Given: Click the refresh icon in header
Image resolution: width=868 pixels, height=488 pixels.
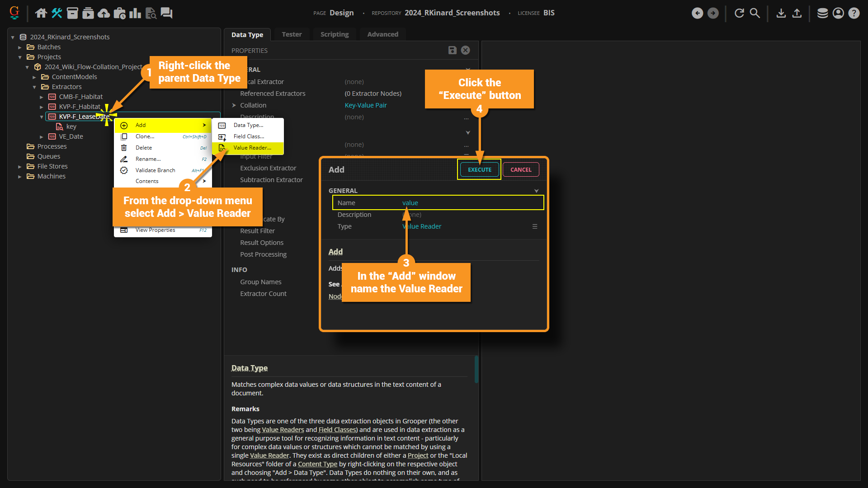Looking at the screenshot, I should coord(739,13).
